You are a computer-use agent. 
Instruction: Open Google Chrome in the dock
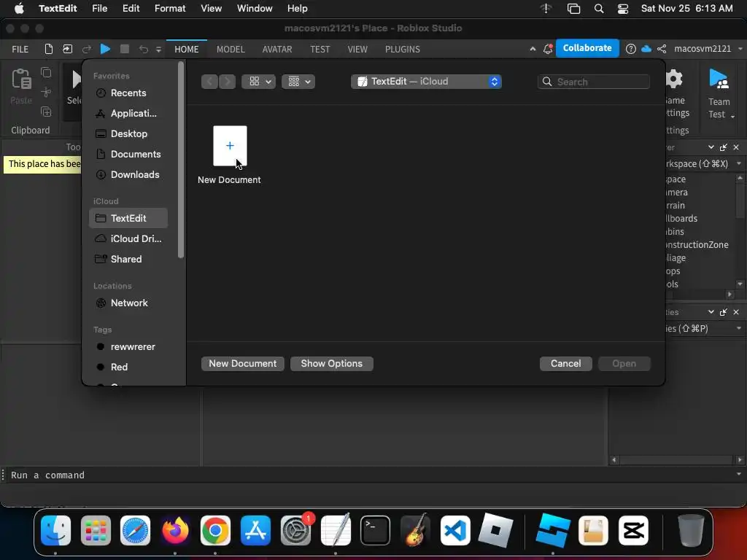click(215, 530)
